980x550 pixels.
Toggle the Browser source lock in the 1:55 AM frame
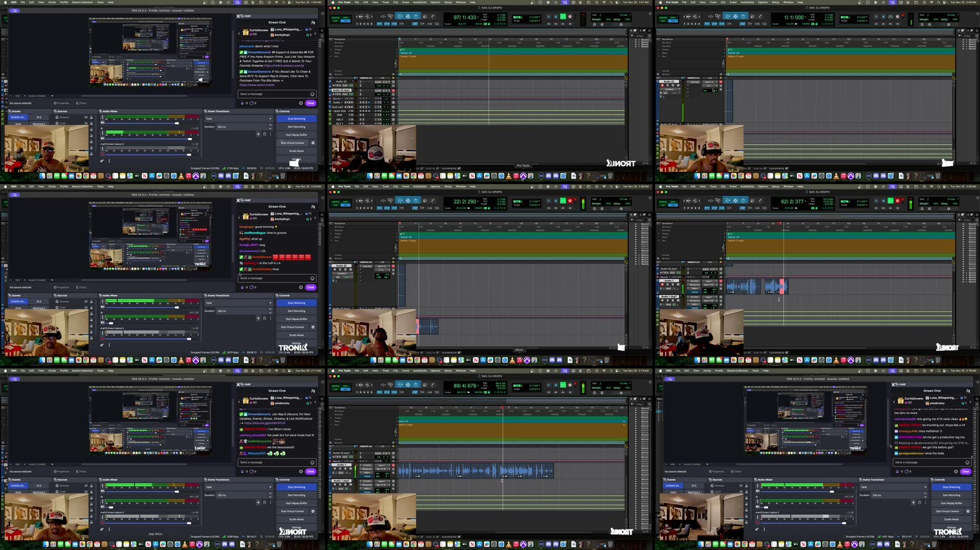[92, 117]
